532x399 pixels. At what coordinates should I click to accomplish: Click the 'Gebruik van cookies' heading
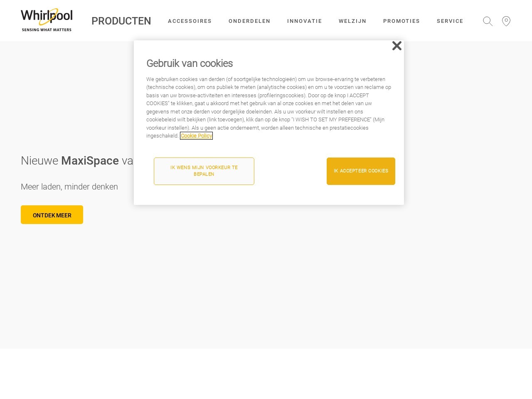tap(190, 64)
